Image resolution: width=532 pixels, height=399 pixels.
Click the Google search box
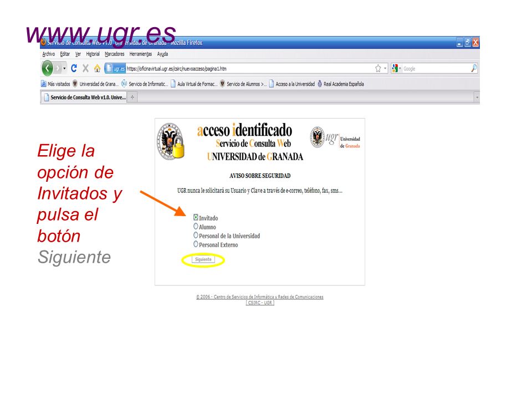coord(436,69)
